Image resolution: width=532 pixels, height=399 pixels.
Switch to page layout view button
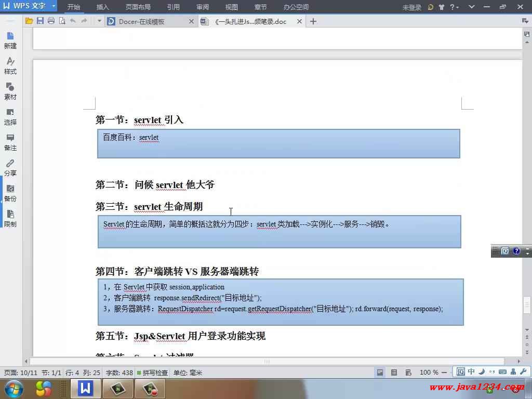click(x=380, y=373)
